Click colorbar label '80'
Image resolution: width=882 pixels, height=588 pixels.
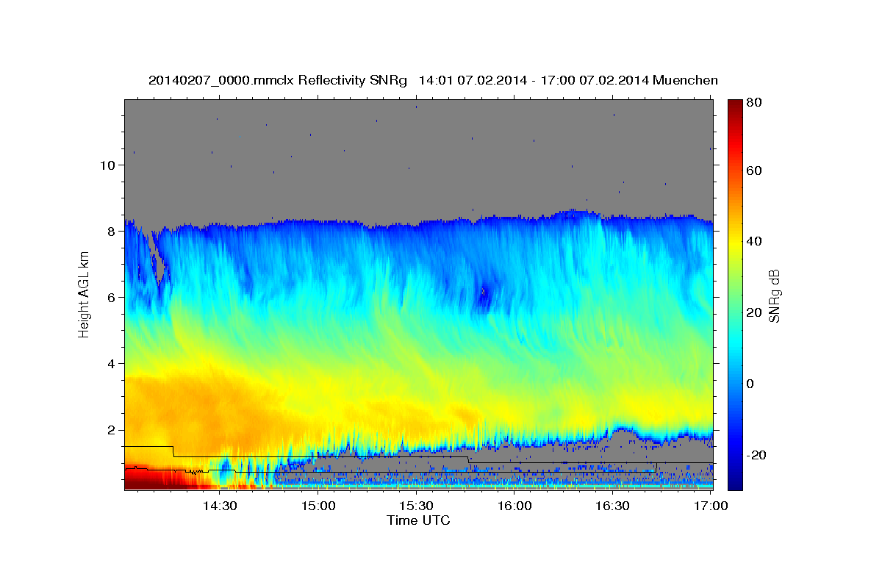point(753,103)
